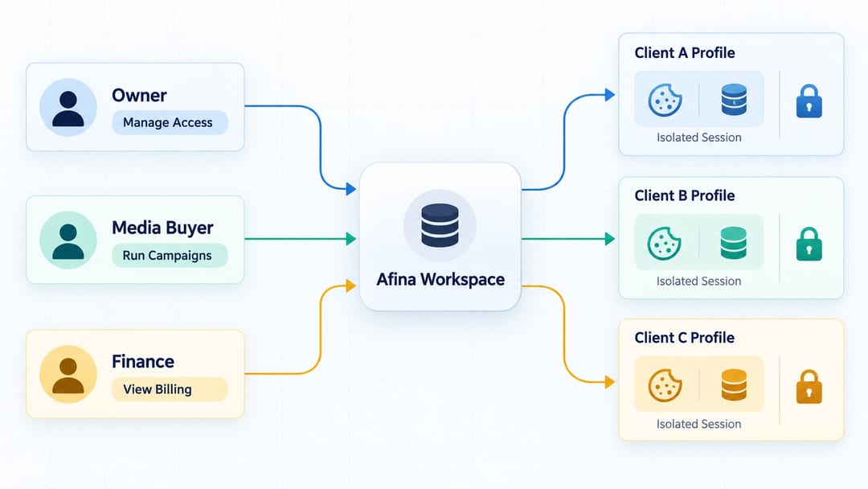Click the orange lock in Client C Profile
The height and width of the screenshot is (489, 868).
pos(809,387)
